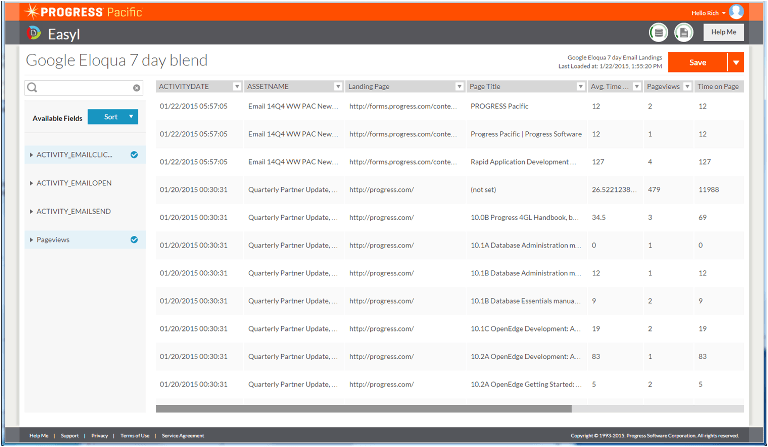Toggle the Pageviews field checkmark
The image size is (768, 447).
(134, 240)
